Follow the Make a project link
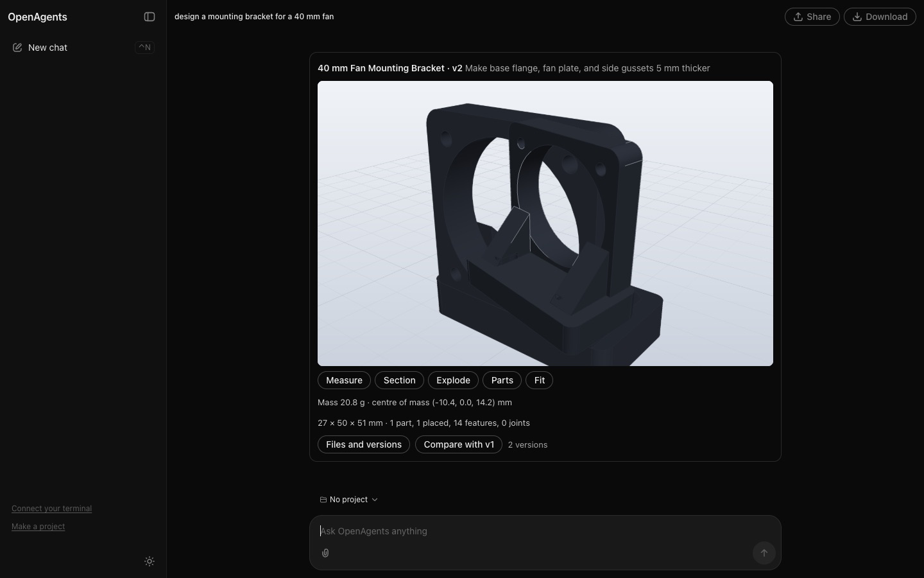Viewport: 924px width, 578px height. click(38, 527)
